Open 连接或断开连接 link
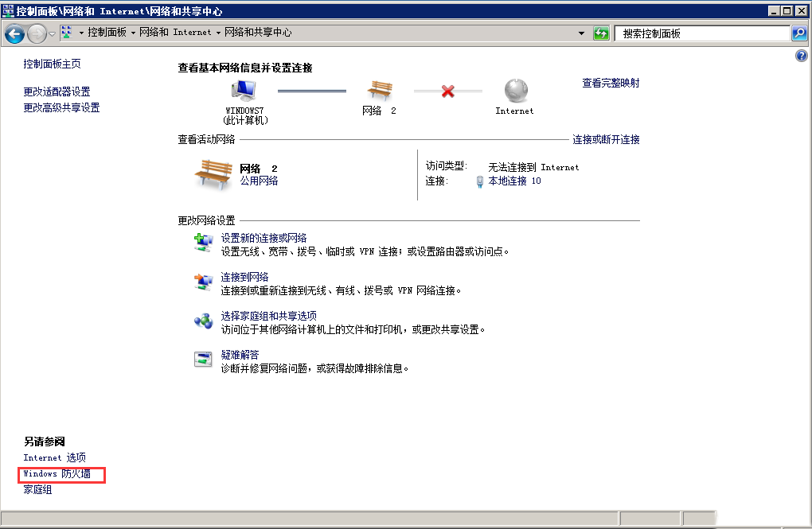The image size is (812, 529). (606, 139)
